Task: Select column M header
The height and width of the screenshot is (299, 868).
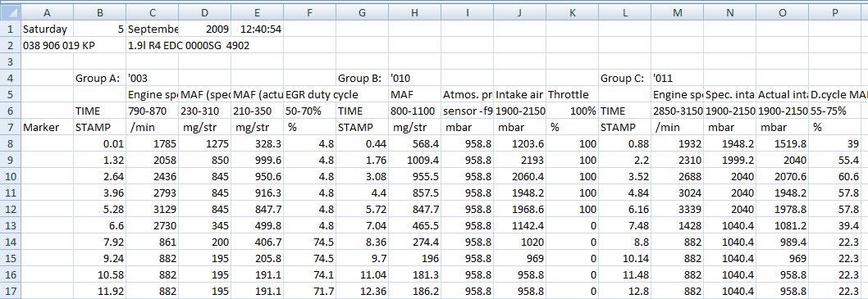Action: coord(677,12)
